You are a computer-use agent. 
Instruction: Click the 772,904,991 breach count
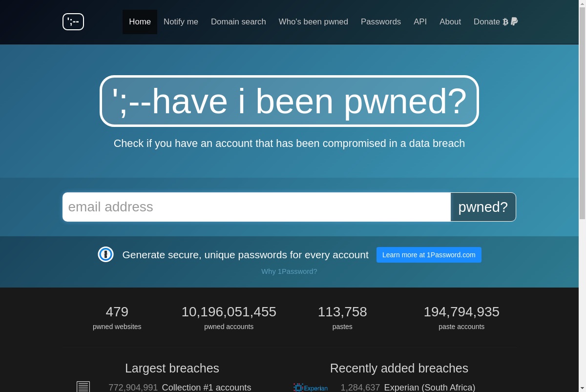133,387
